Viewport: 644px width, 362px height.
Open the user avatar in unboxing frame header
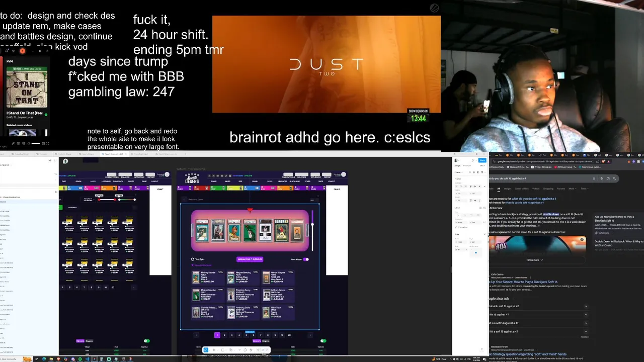[x=344, y=174]
